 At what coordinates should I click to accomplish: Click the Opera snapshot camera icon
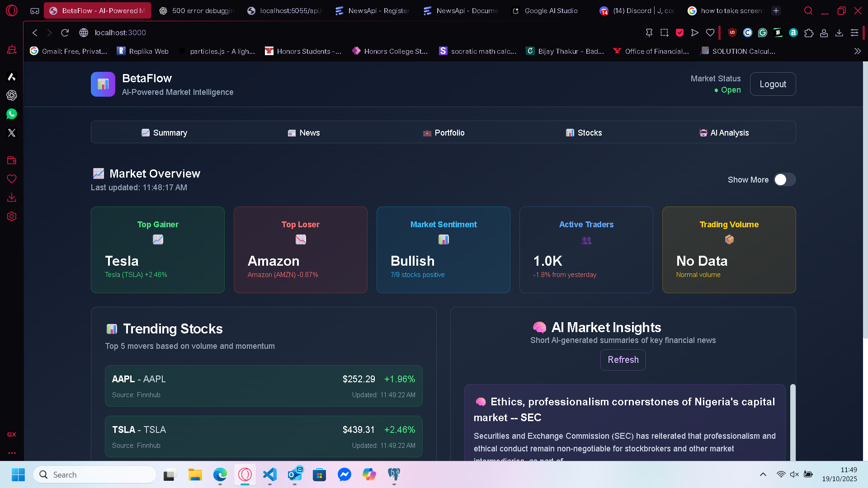point(664,33)
